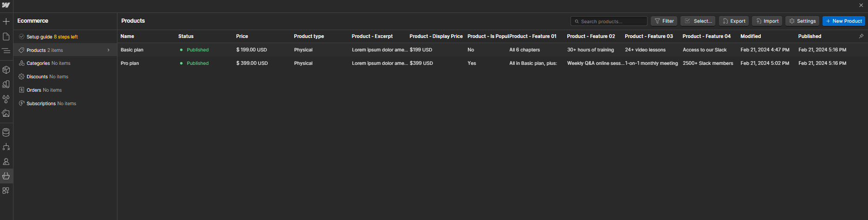The image size is (868, 220).
Task: Click Product - Feature 02 column header
Action: point(591,36)
